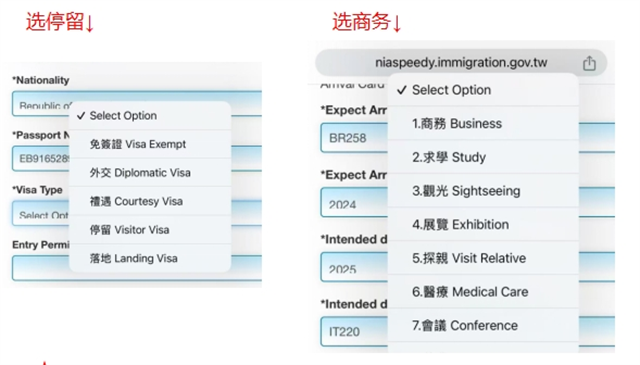Choose 禮遇 Courtesy Visa option
The height and width of the screenshot is (365, 640).
(x=150, y=201)
